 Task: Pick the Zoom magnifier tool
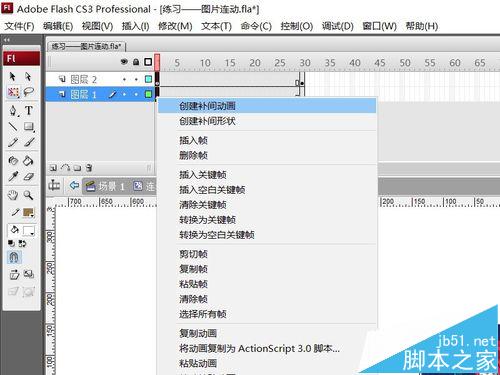pyautogui.click(x=28, y=195)
